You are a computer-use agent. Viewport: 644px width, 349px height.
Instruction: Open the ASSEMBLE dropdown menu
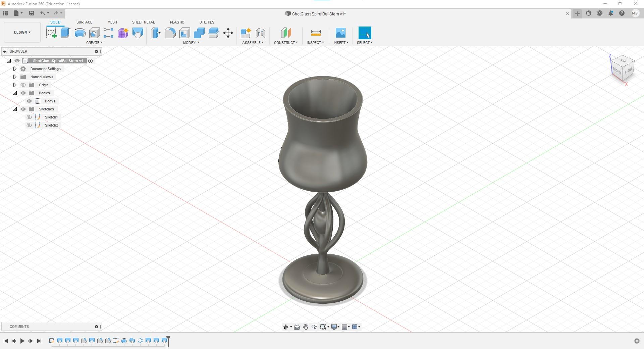[x=253, y=43]
